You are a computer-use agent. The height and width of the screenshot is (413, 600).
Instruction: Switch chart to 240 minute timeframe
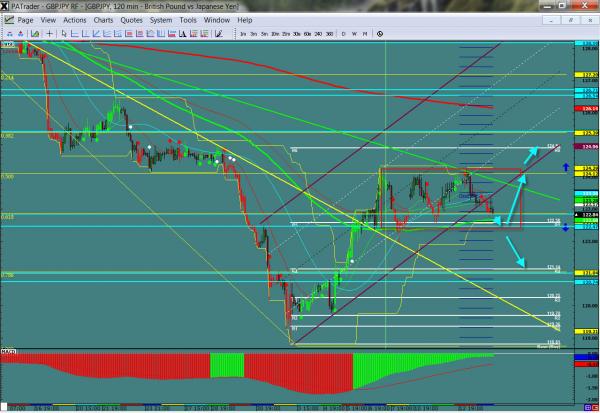point(318,34)
